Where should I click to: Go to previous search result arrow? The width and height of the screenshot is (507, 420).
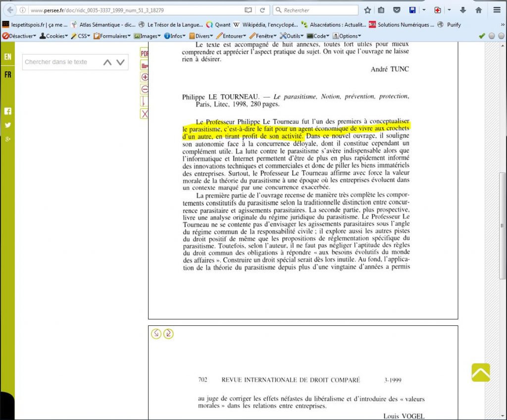107,62
